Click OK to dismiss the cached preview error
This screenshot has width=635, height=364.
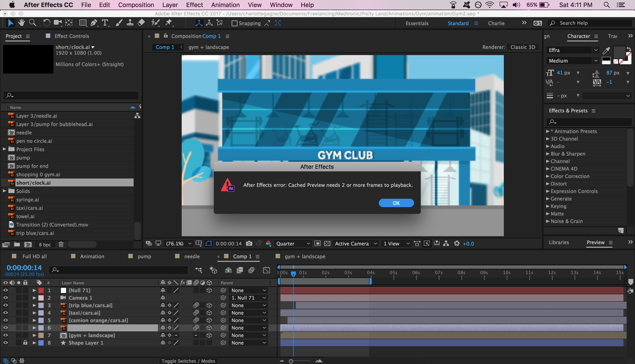pos(396,203)
